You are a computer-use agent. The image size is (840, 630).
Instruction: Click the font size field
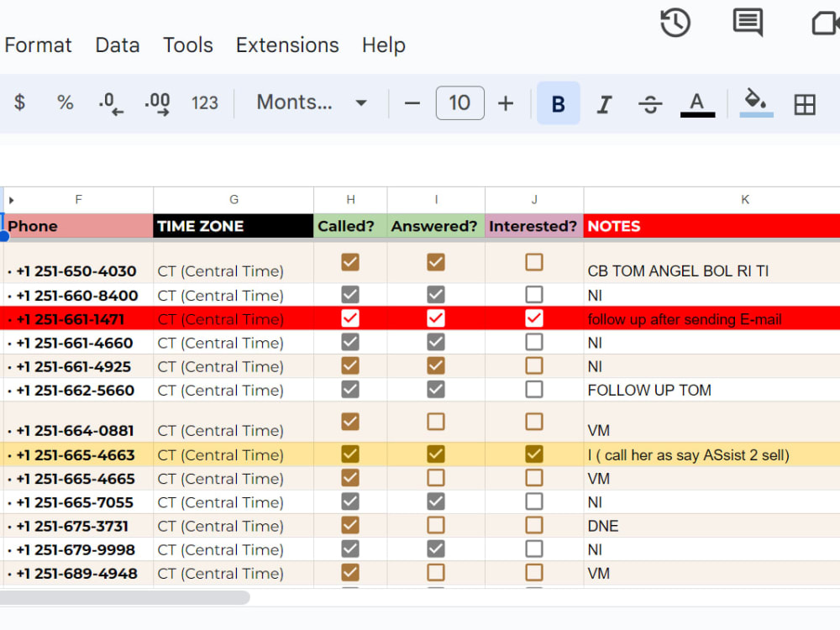[x=459, y=102]
